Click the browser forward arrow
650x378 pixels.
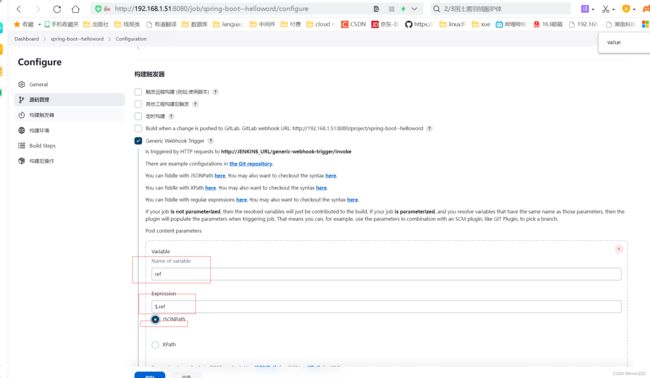point(38,9)
